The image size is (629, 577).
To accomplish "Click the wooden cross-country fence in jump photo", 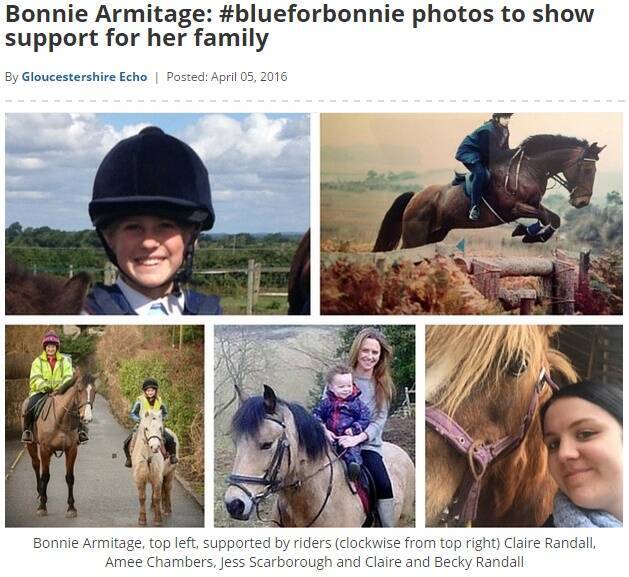I will [x=530, y=281].
